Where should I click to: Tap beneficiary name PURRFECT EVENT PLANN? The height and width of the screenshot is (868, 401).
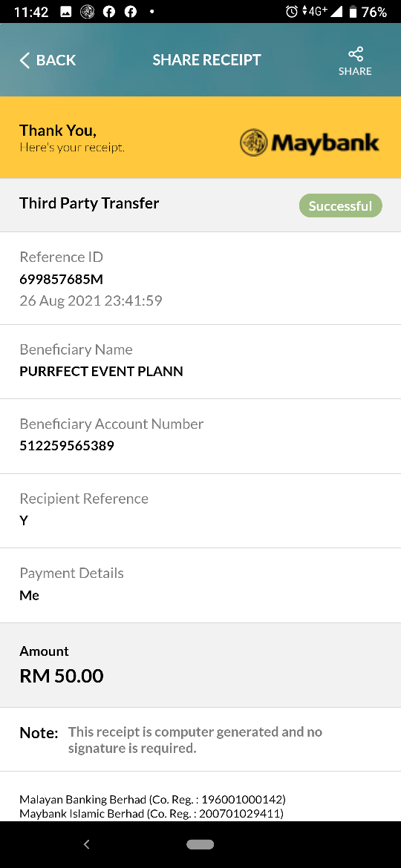pyautogui.click(x=101, y=372)
